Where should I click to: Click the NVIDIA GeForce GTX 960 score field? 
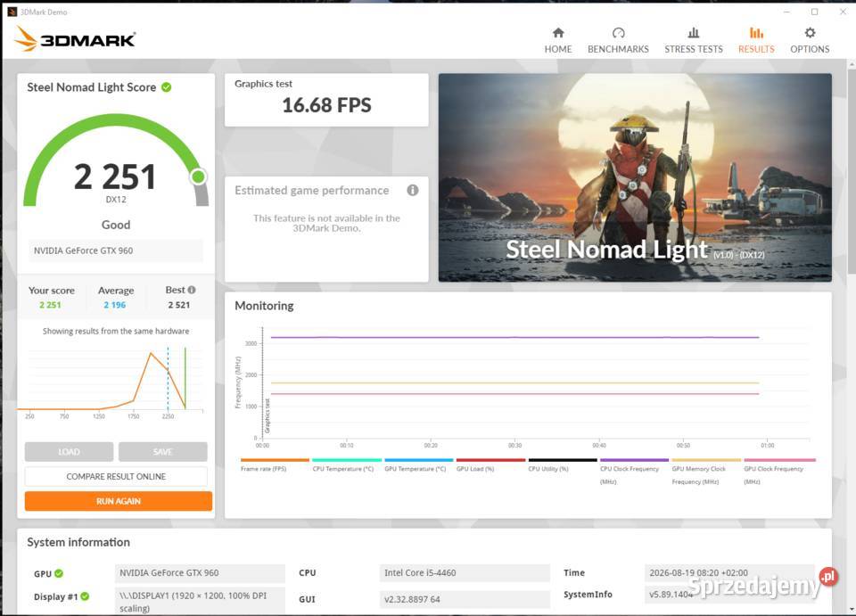(x=116, y=251)
